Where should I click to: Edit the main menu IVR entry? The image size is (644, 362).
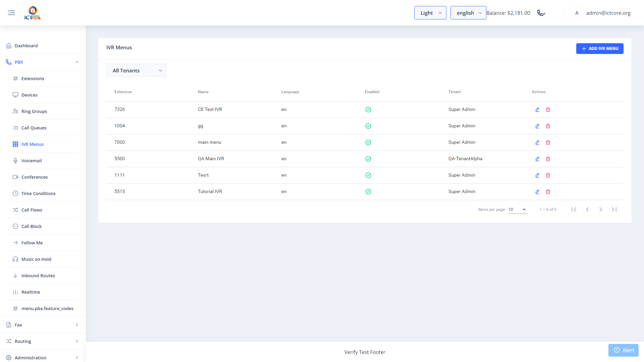pos(537,142)
